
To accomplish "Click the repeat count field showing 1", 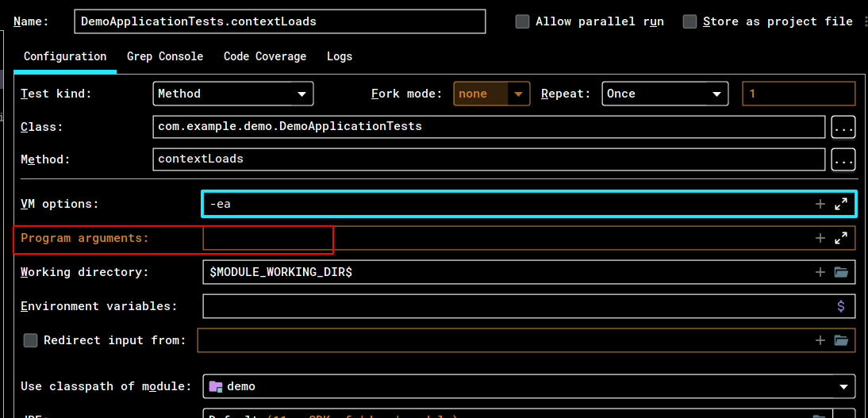I will coord(799,94).
